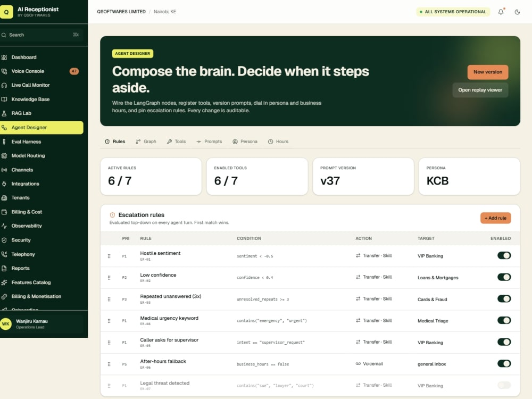Click the Voice Console phone icon
Screen dimensions: 532x399
tap(4, 71)
